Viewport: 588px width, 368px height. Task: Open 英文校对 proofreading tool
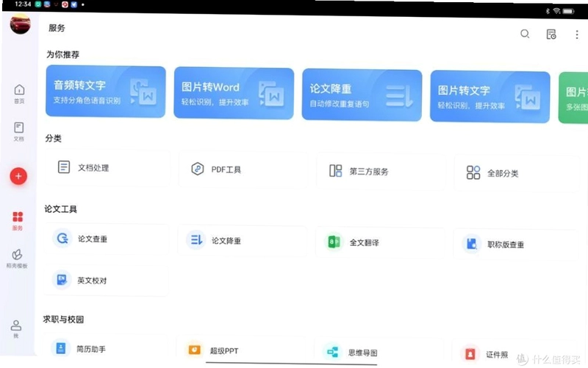click(x=106, y=280)
